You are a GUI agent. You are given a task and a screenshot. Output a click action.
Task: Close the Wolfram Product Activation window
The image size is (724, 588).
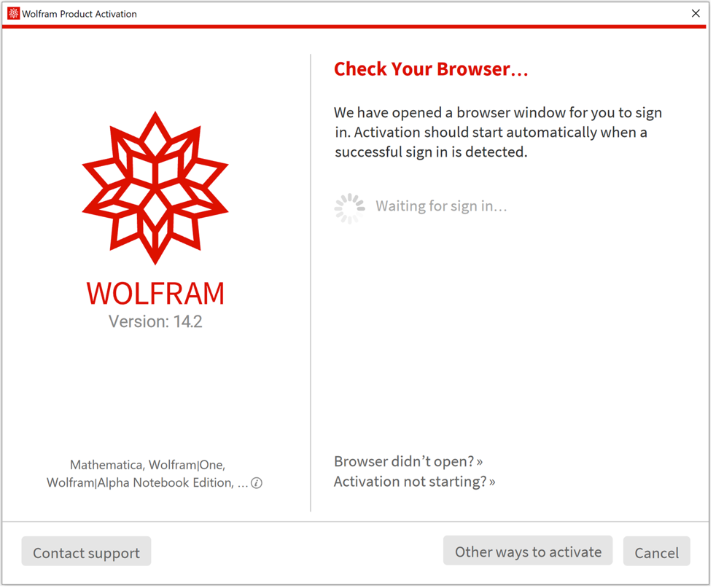pos(696,13)
